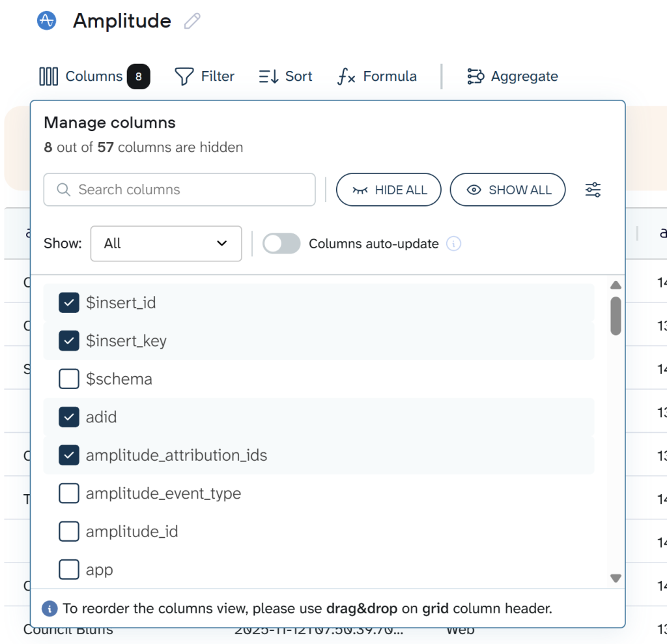Click the Sort icon

pyautogui.click(x=267, y=76)
